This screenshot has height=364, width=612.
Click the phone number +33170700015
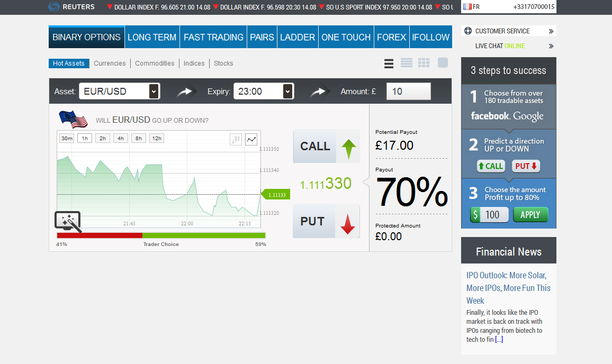tap(534, 7)
